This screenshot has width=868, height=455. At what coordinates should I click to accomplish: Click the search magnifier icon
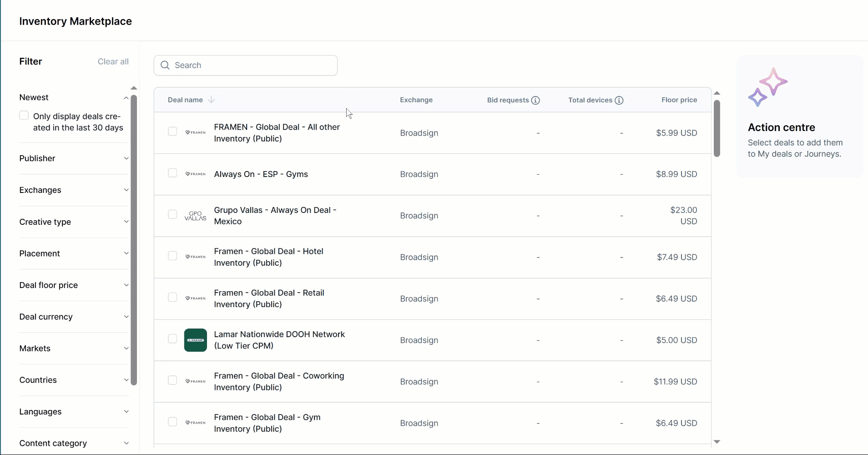point(165,66)
